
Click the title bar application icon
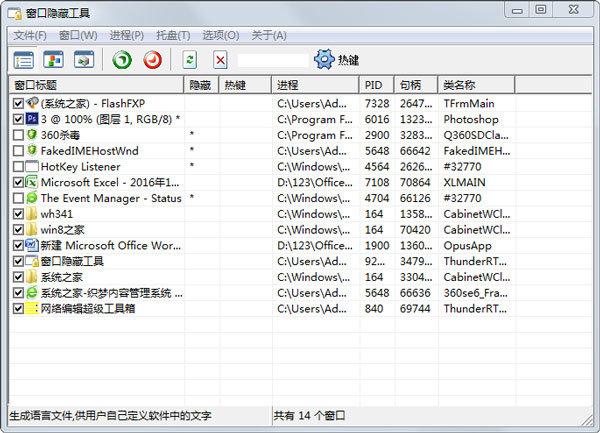(15, 13)
